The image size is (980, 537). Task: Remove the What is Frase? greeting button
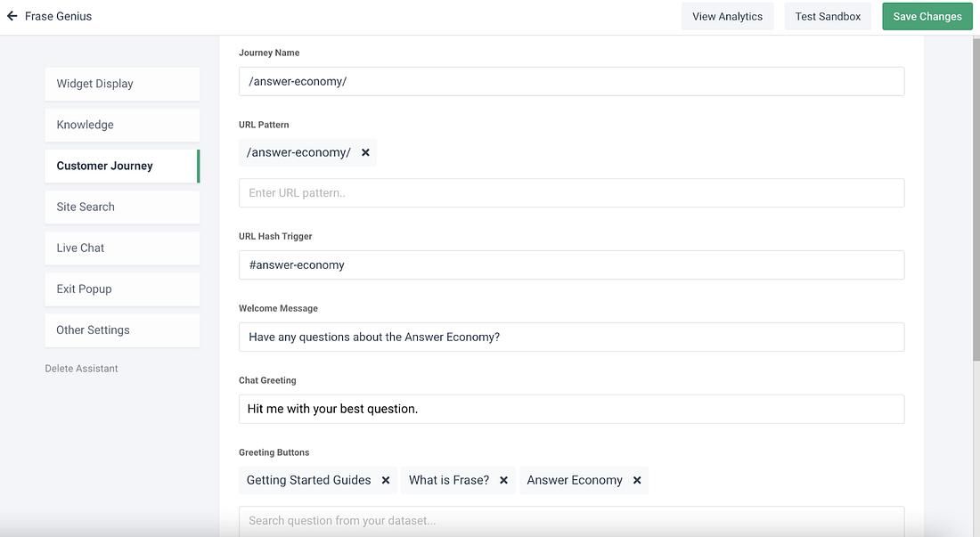[x=503, y=480]
